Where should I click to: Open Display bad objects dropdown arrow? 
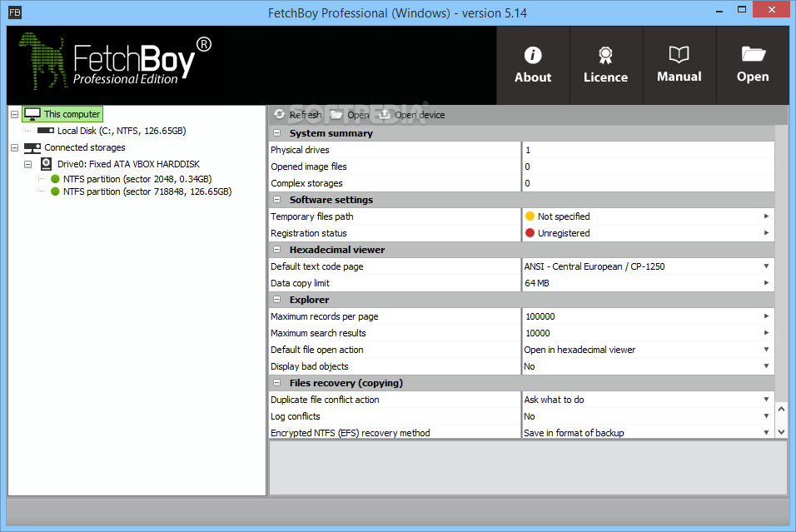(x=766, y=366)
